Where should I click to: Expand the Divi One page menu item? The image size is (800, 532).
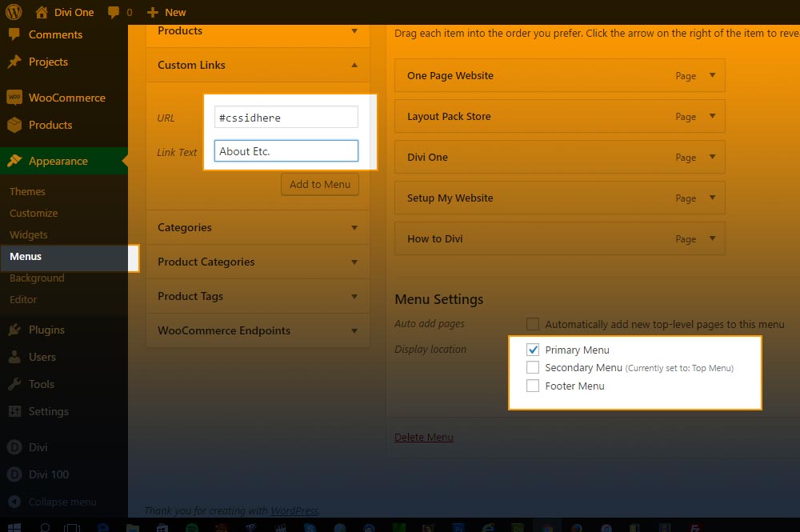click(712, 157)
